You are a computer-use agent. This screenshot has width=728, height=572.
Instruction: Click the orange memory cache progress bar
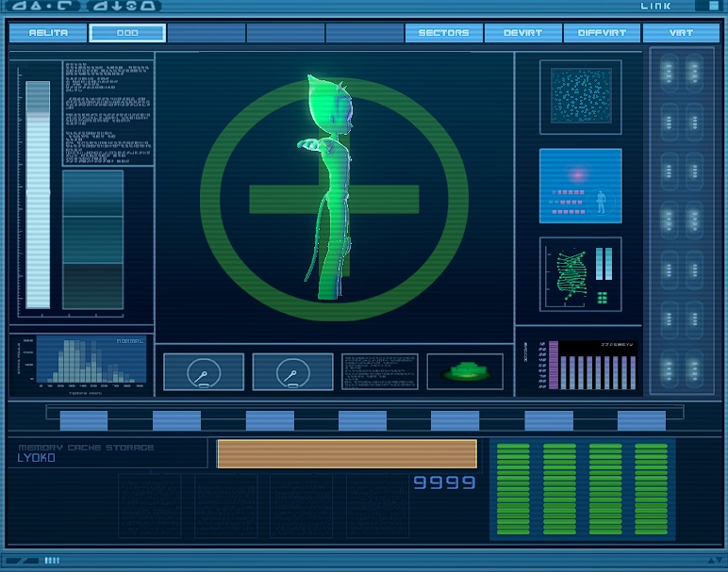[x=347, y=453]
